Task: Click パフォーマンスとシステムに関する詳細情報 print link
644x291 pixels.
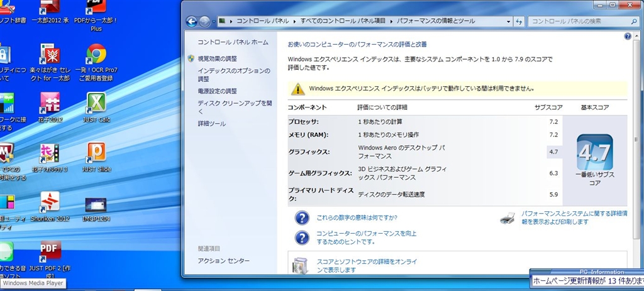Action: tap(574, 218)
